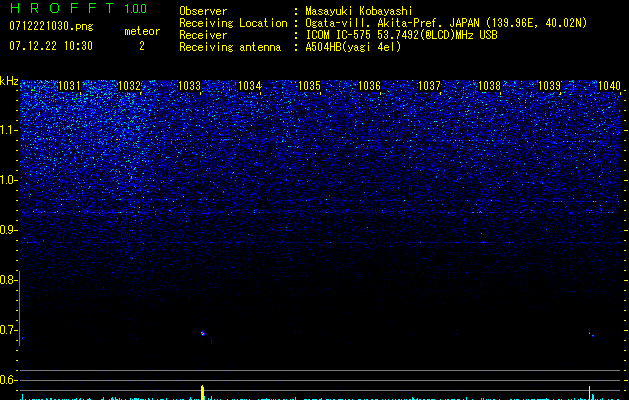Viewport: 629px width, 400px height.
Task: Click the 1034 time axis marker
Action: pyautogui.click(x=250, y=86)
